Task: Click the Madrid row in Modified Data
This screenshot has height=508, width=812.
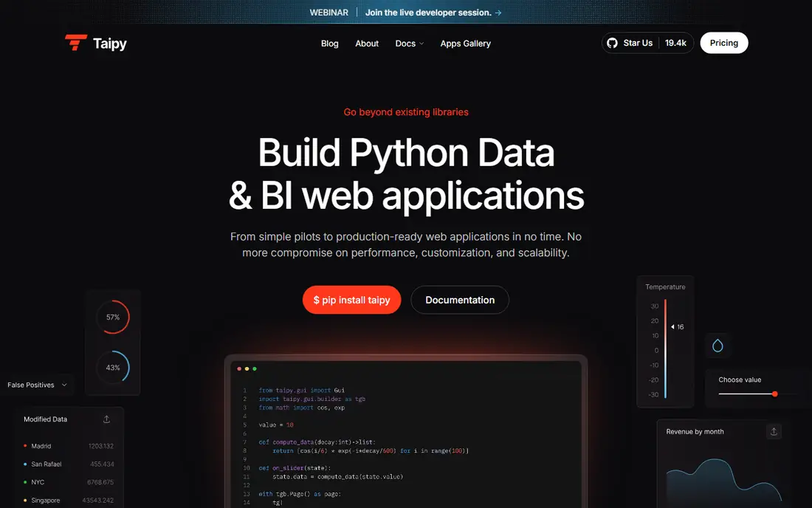Action: [x=69, y=446]
